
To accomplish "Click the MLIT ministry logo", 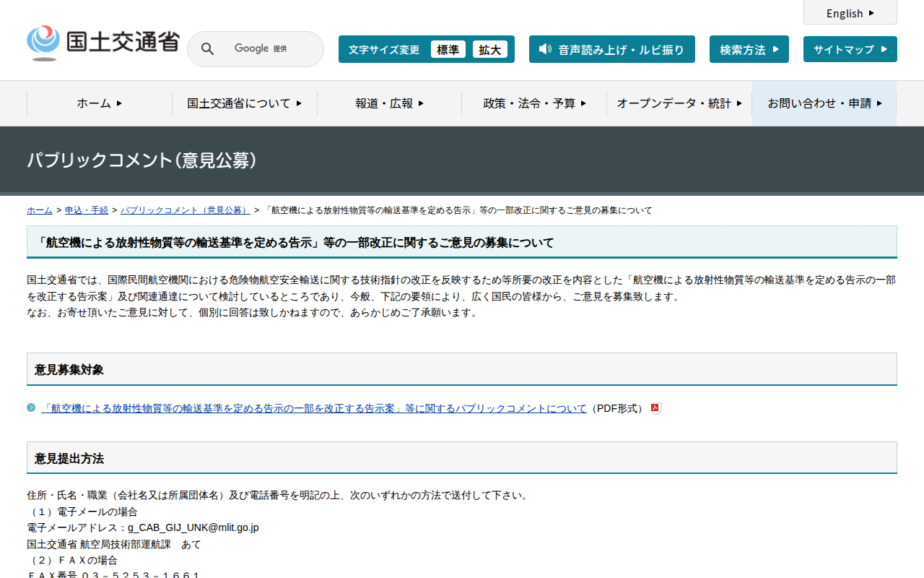I will tap(103, 43).
